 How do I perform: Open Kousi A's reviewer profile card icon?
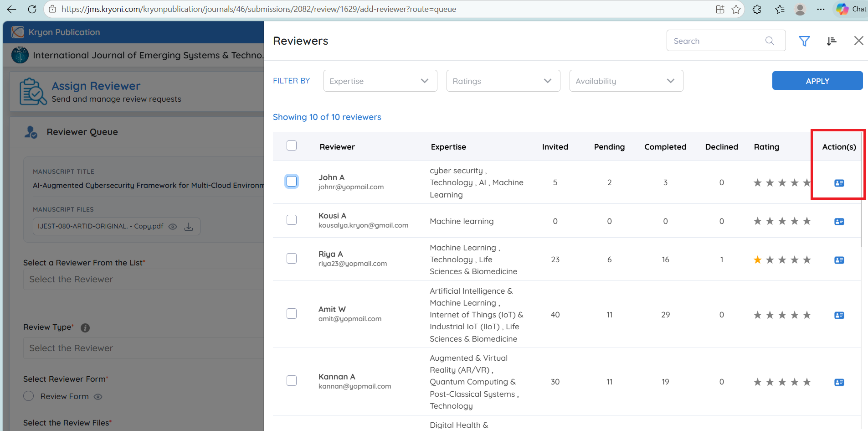point(839,222)
